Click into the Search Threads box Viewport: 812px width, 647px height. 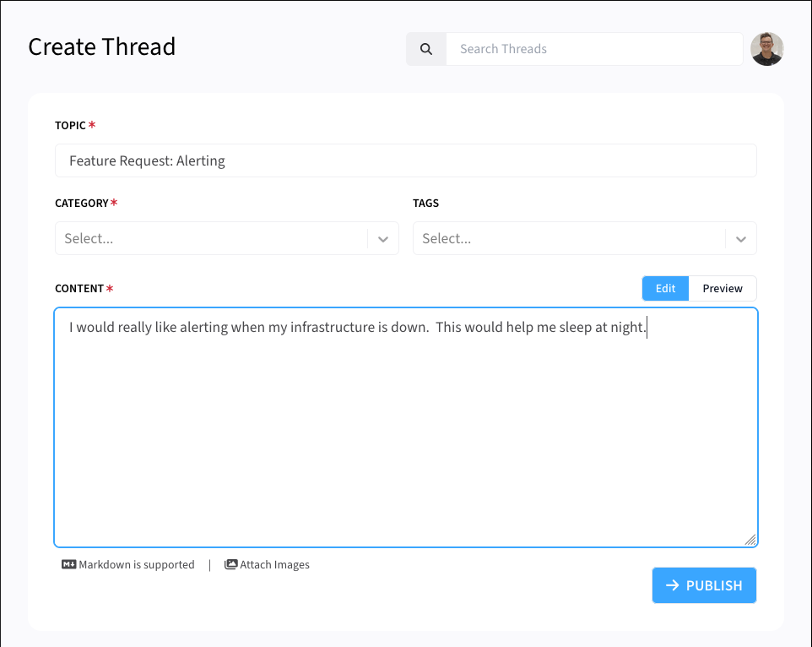pos(593,49)
